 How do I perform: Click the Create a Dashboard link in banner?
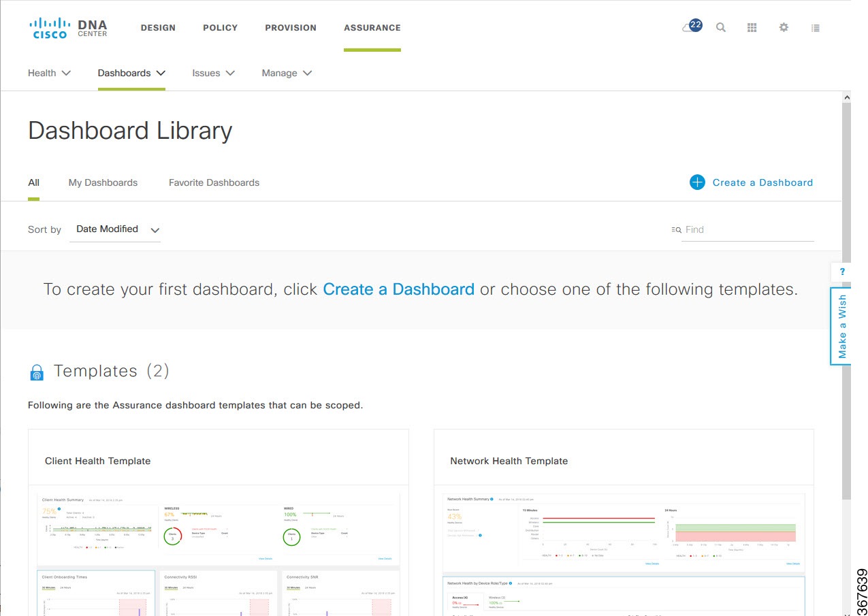[398, 289]
